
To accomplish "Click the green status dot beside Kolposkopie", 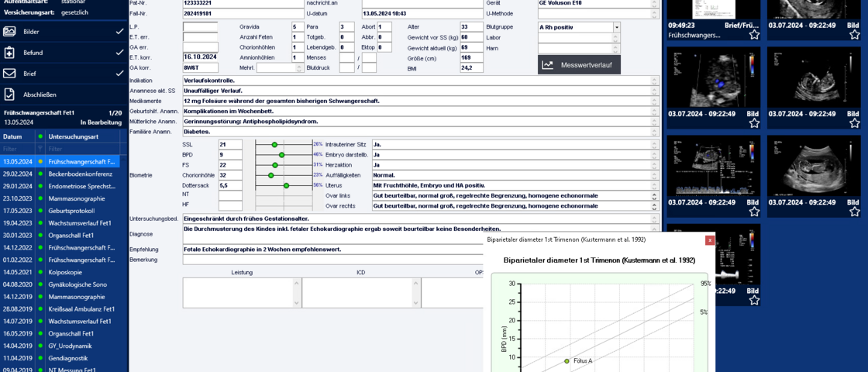I will click(40, 272).
